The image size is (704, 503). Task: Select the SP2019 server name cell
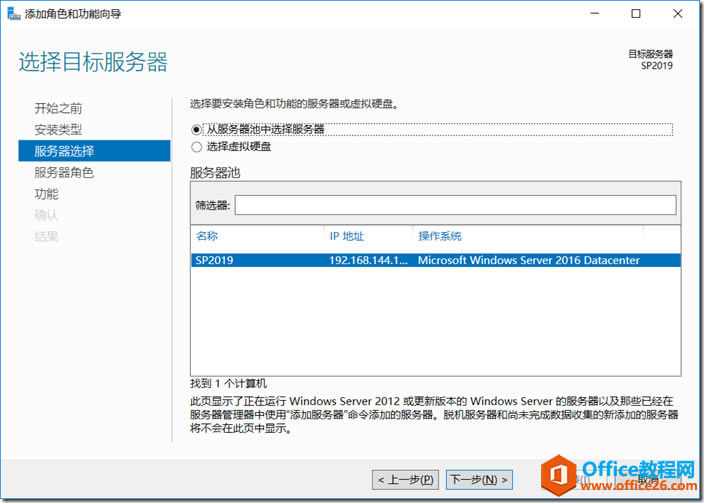[214, 260]
